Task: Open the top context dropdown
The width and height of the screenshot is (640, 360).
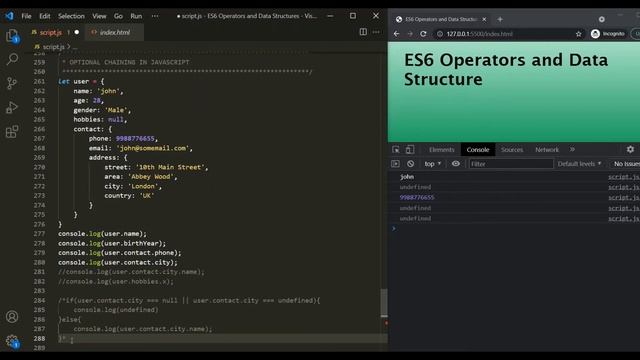Action: point(433,164)
